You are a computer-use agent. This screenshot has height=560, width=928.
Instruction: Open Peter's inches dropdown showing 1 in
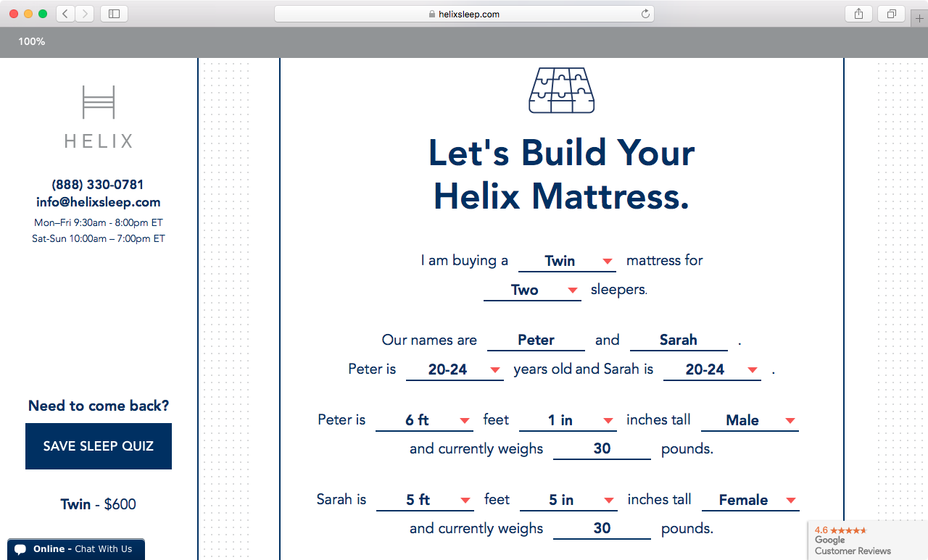tap(568, 421)
